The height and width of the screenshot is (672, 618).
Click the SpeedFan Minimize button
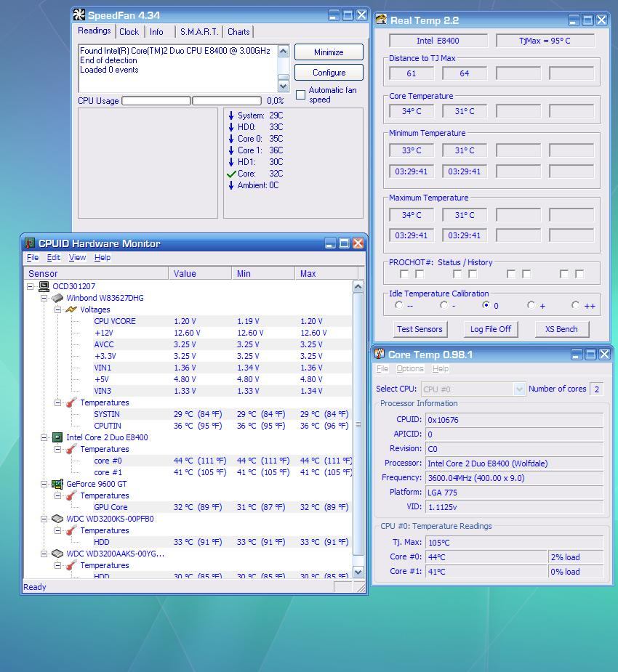coord(329,52)
